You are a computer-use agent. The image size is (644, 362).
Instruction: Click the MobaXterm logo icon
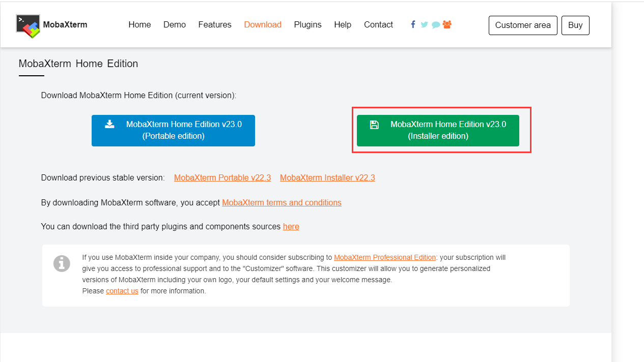point(28,26)
